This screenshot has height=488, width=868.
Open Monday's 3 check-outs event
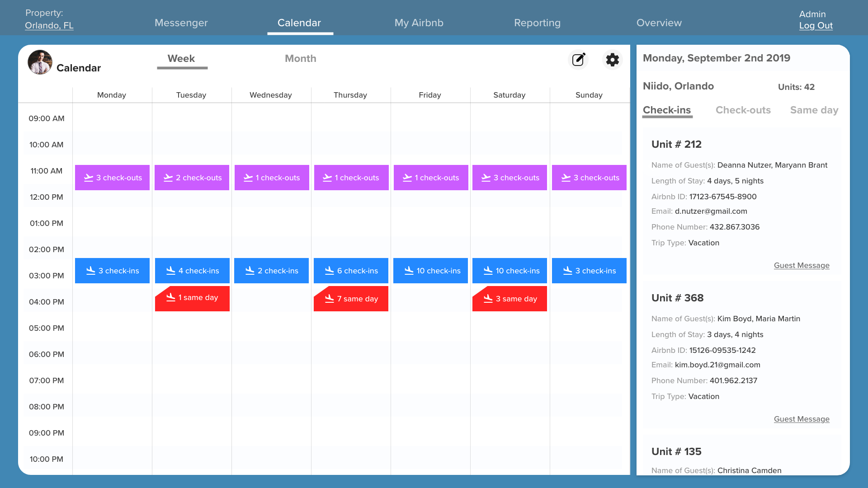point(112,178)
